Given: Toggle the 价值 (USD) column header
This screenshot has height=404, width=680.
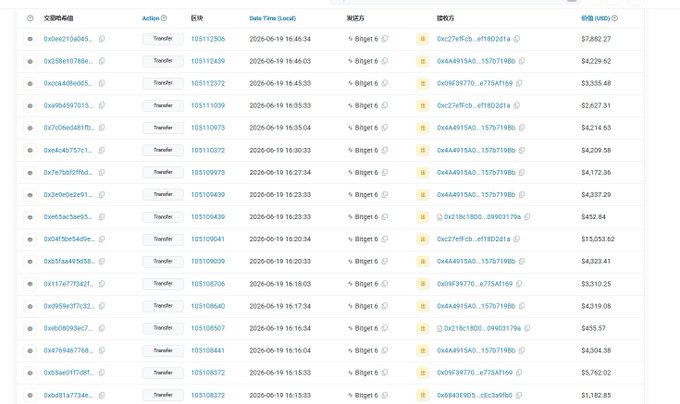Looking at the screenshot, I should (x=595, y=18).
